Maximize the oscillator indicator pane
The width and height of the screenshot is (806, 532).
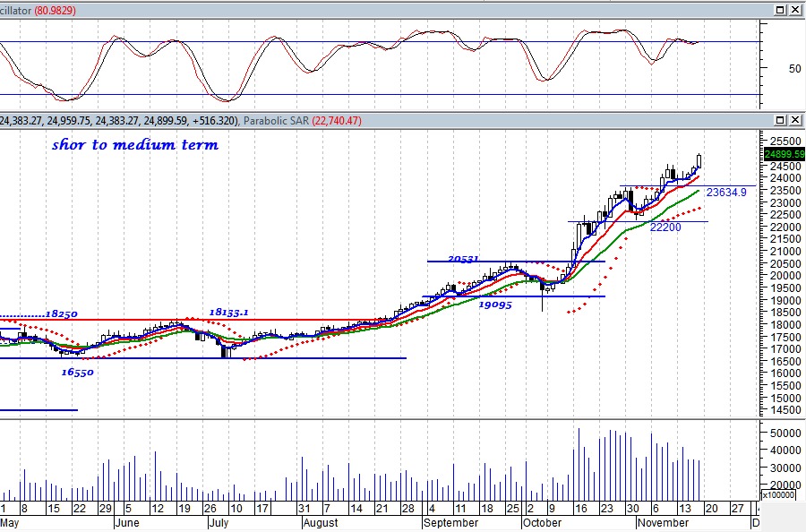click(x=779, y=9)
